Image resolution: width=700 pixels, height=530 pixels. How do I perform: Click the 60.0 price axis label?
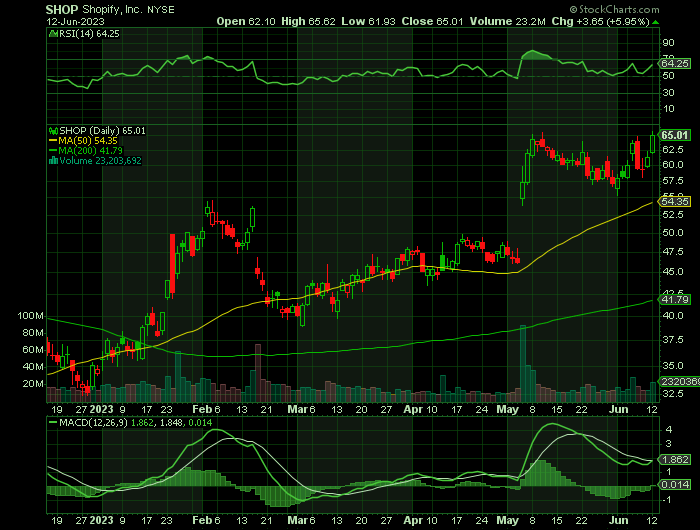click(x=673, y=165)
